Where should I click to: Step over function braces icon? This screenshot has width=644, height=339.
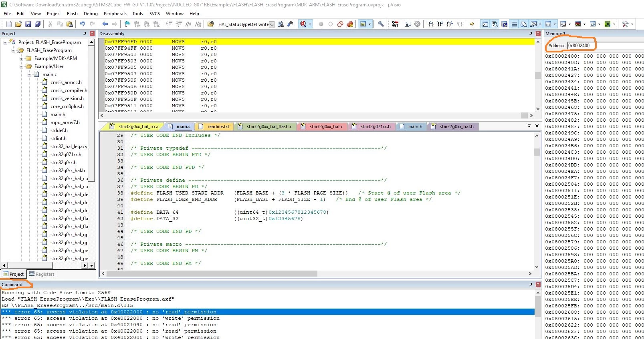(x=440, y=24)
